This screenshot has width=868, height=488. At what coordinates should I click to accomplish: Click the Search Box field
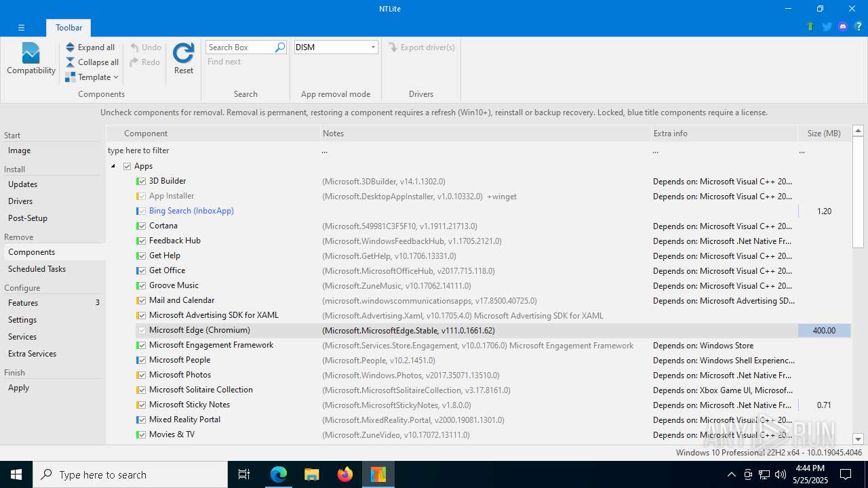coord(240,47)
